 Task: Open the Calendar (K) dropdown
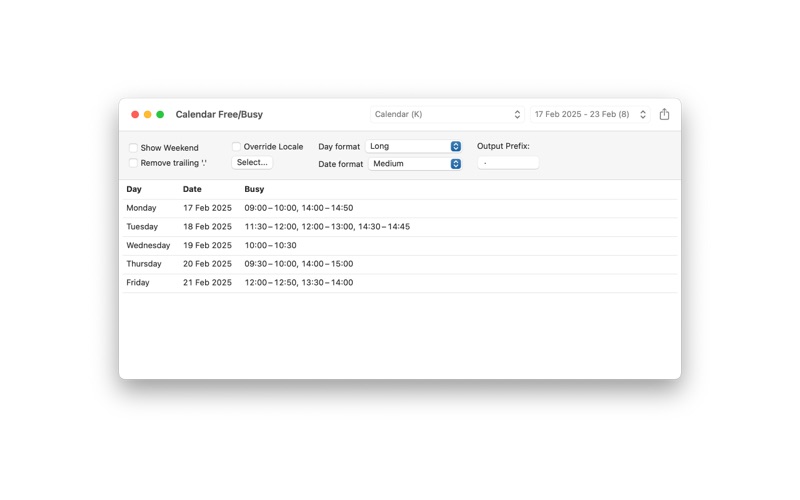coord(447,114)
